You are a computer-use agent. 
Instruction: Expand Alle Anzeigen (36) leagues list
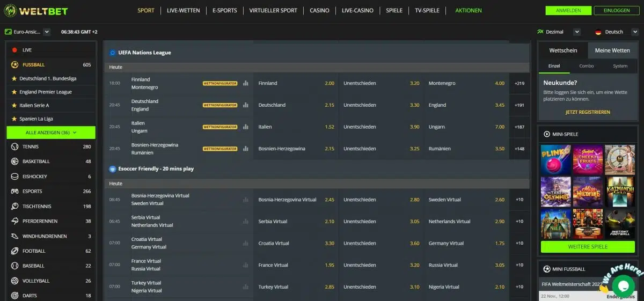pos(51,133)
